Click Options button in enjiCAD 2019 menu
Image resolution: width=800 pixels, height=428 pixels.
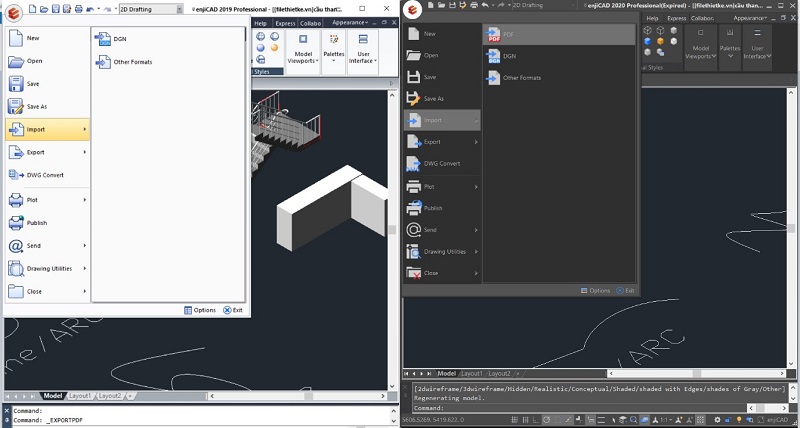click(x=200, y=310)
